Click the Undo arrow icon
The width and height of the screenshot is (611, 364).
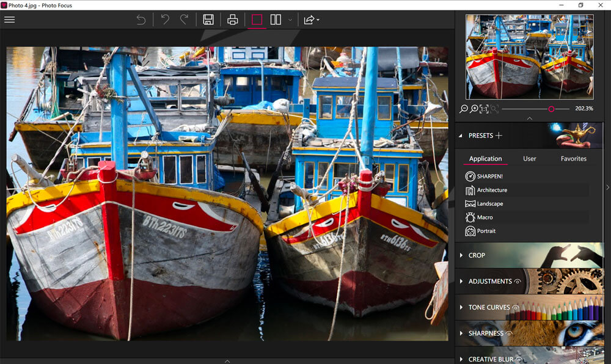165,19
